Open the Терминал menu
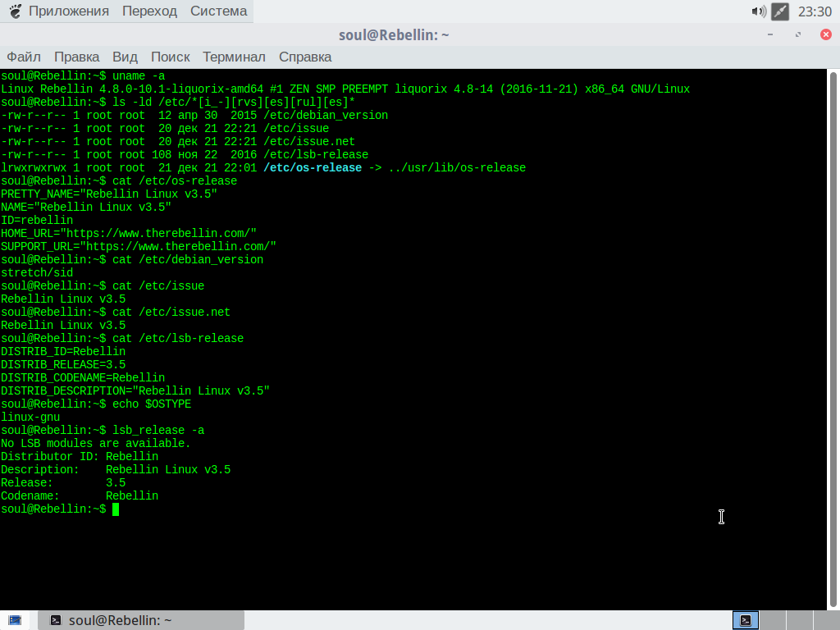Screen dimensions: 840x630 234,57
